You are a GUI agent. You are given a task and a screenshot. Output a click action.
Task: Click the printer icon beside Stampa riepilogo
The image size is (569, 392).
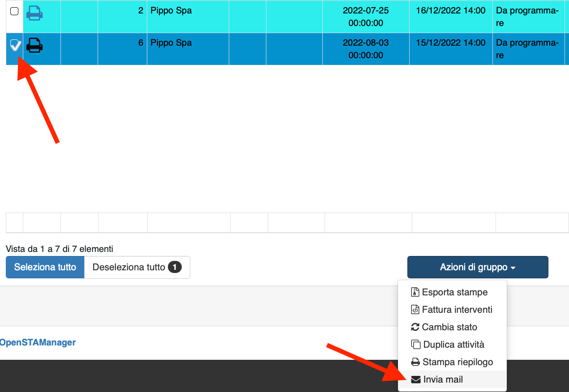[415, 362]
